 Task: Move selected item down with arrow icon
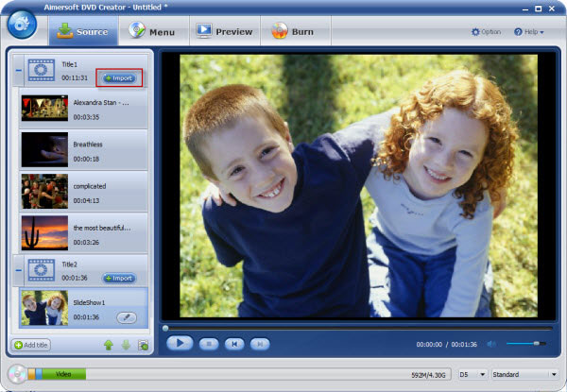pyautogui.click(x=126, y=345)
